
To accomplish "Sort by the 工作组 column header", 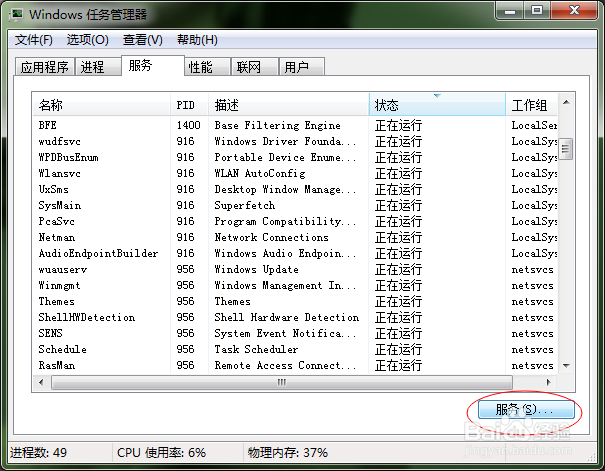I will pyautogui.click(x=532, y=105).
